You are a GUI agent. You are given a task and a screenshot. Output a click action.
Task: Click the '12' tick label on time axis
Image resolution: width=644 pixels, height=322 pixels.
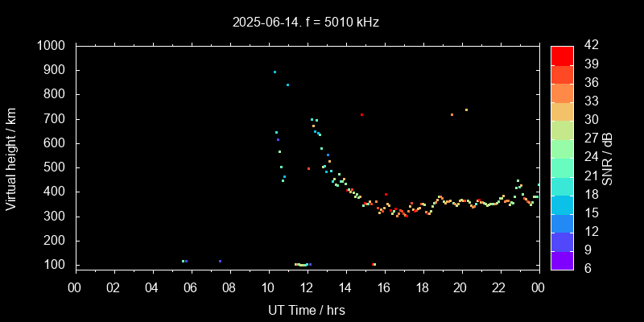tap(306, 287)
